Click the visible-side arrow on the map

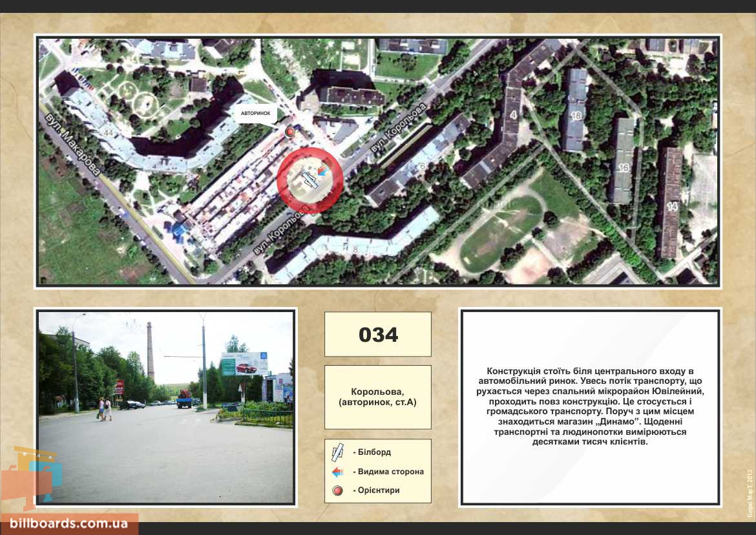[321, 169]
